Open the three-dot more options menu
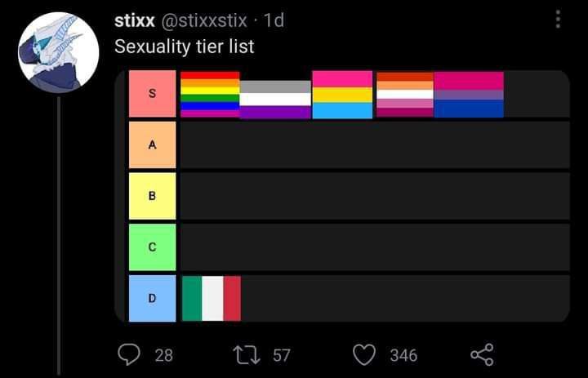This screenshot has height=378, width=588. tap(558, 20)
